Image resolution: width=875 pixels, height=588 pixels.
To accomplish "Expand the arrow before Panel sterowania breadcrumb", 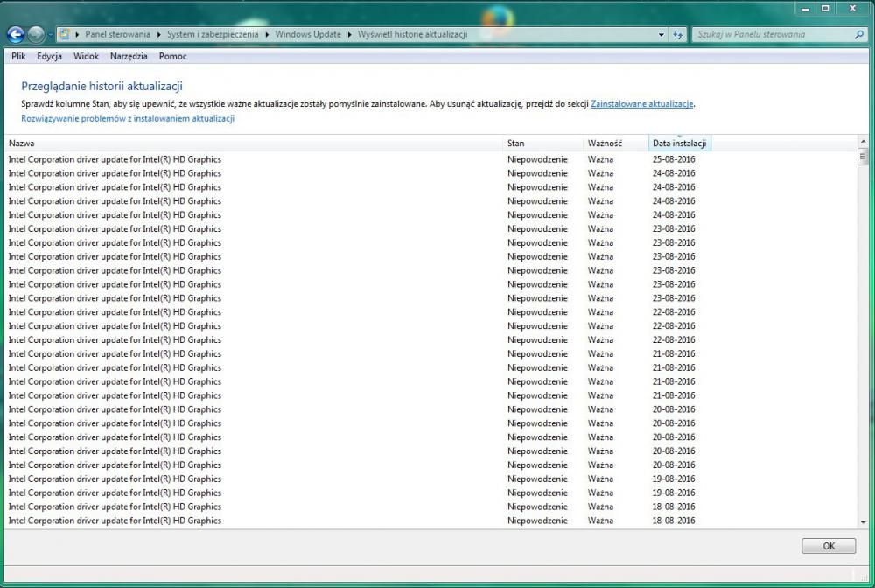I will click(77, 35).
